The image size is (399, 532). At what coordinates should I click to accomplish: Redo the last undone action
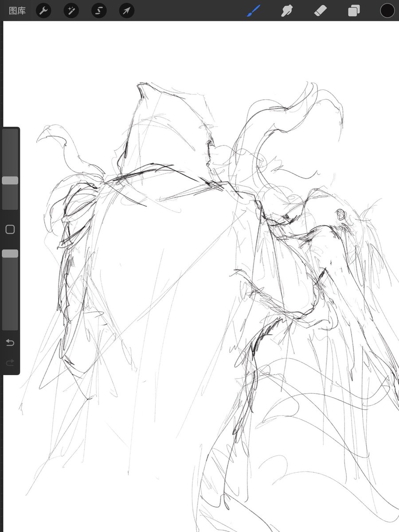tap(10, 363)
